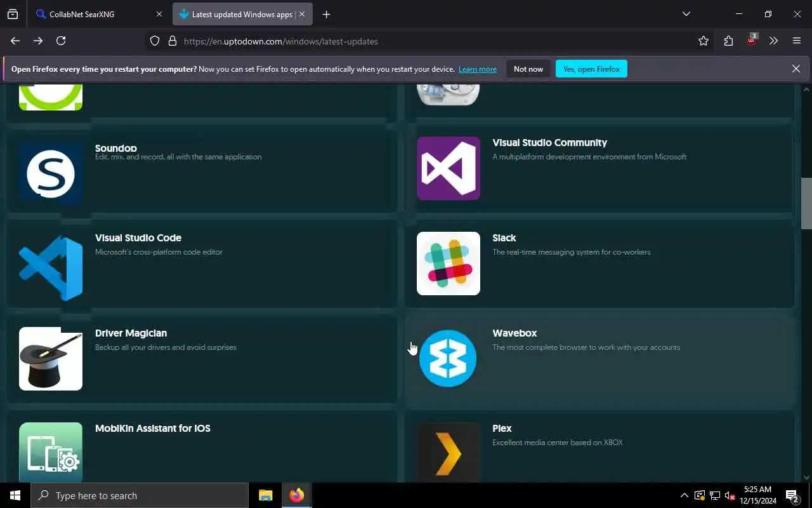Go forward with the browser forward arrow
The width and height of the screenshot is (812, 508).
(x=38, y=41)
